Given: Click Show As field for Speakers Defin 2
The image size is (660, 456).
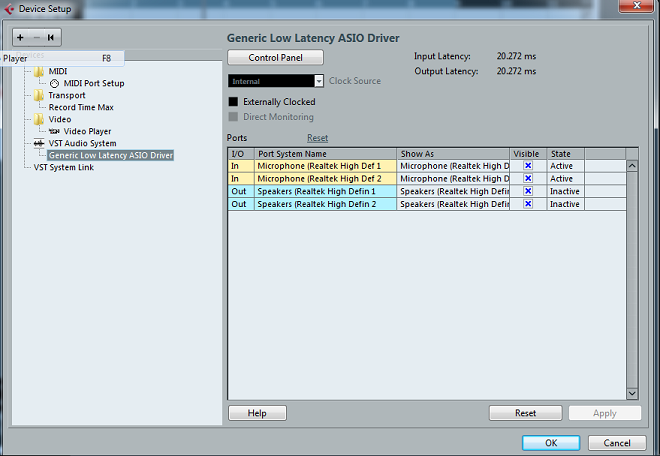Looking at the screenshot, I should pos(453,204).
